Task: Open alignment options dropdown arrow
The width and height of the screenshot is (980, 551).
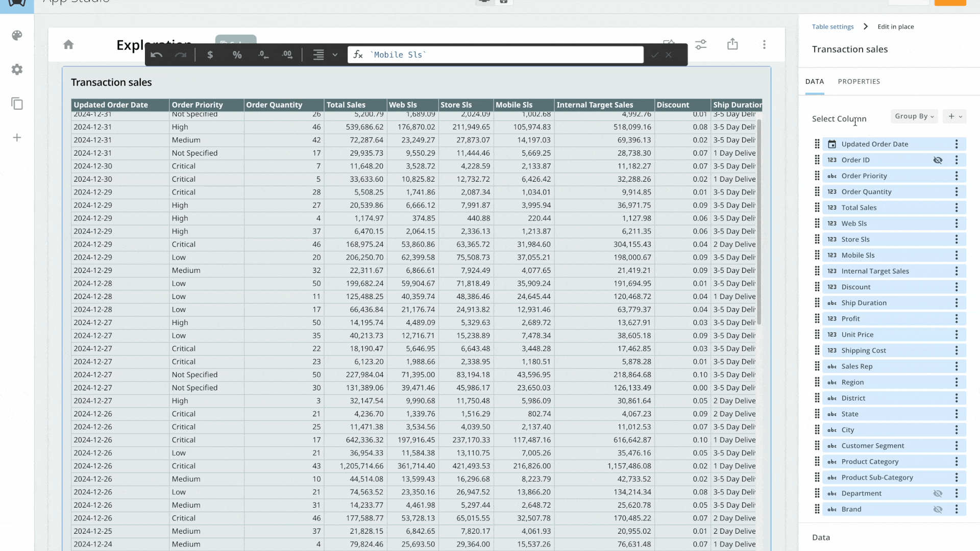Action: (x=335, y=55)
